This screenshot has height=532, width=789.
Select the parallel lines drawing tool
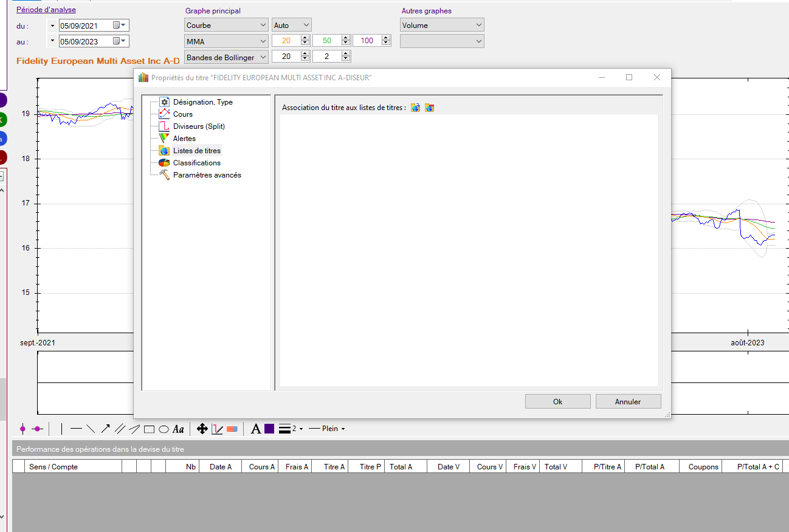click(120, 429)
